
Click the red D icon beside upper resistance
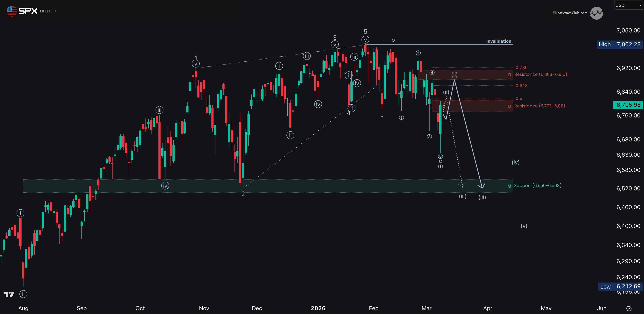coord(510,75)
